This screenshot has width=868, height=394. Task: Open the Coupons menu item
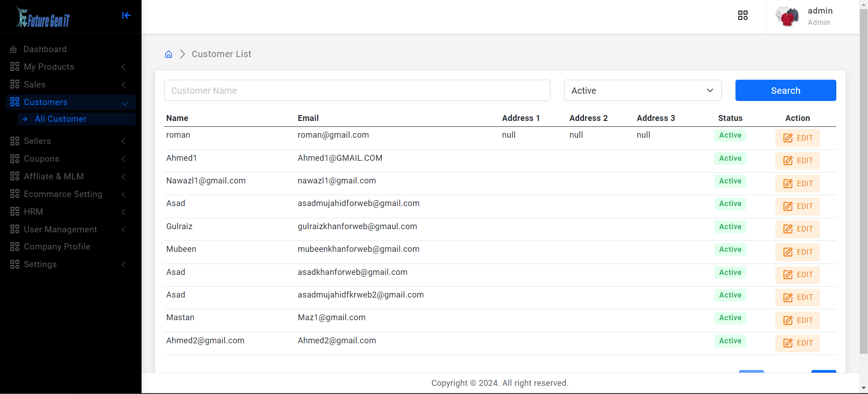click(68, 159)
